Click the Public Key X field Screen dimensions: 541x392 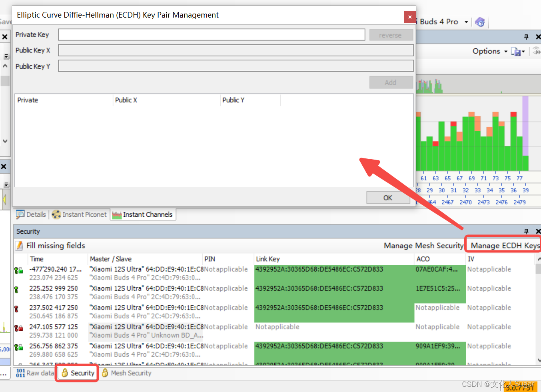236,50
